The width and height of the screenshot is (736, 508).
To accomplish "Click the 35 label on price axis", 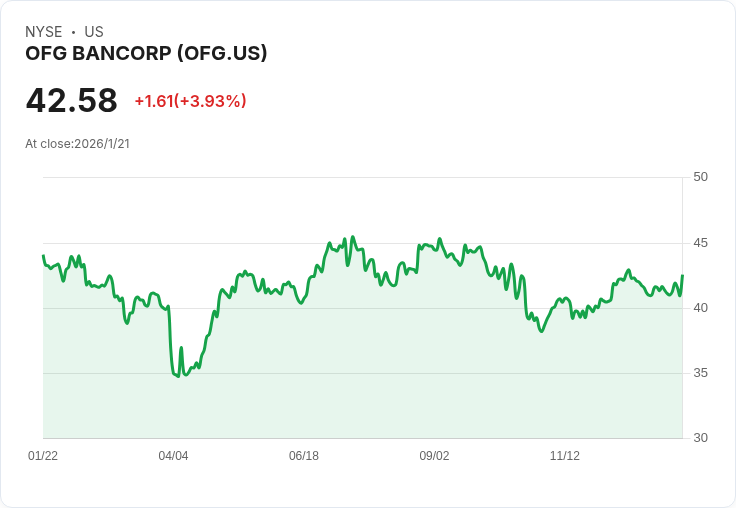I will pyautogui.click(x=700, y=373).
